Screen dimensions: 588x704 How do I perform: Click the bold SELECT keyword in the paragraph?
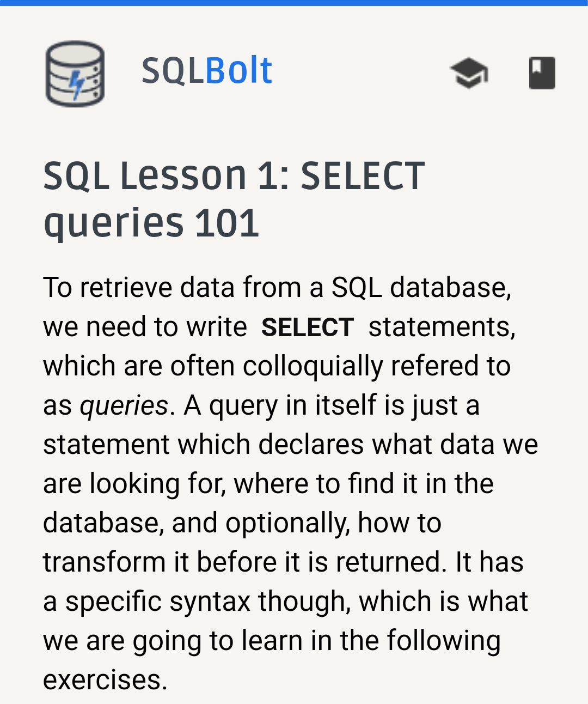pyautogui.click(x=308, y=327)
